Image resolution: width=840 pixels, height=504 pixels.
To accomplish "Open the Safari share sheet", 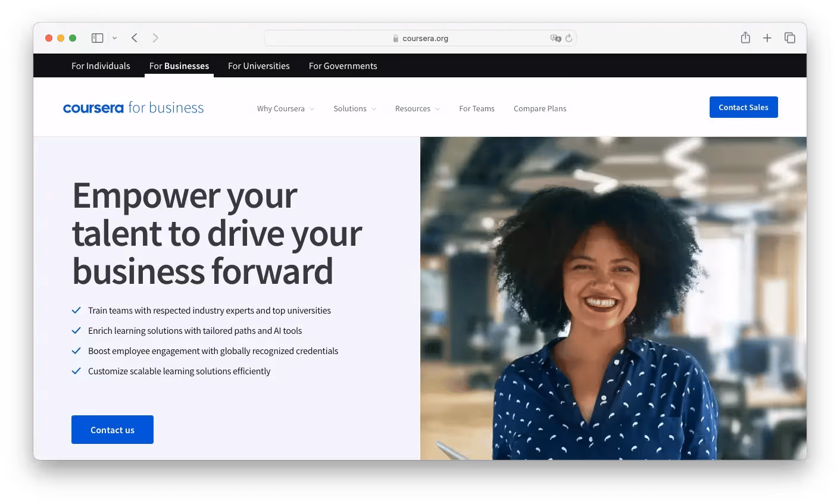I will 745,37.
